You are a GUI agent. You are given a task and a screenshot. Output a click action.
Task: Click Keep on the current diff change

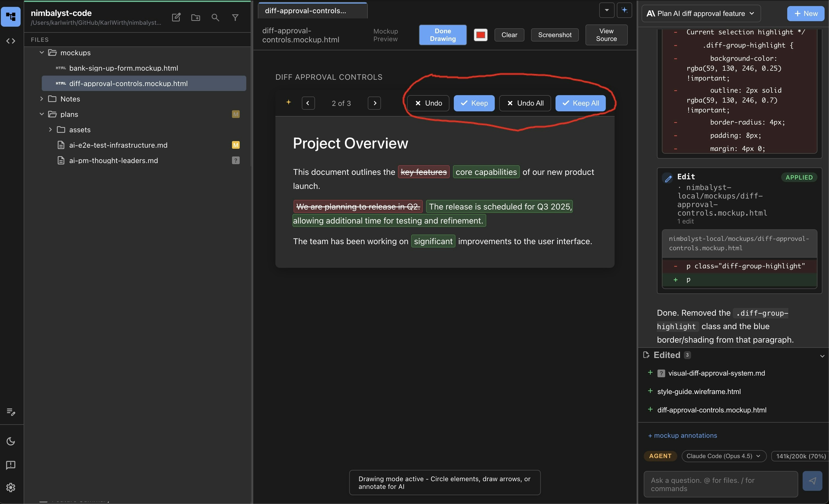[474, 103]
